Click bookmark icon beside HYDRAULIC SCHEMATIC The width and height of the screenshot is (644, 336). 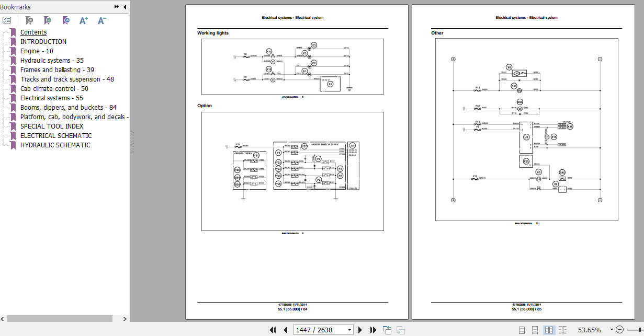tap(14, 145)
